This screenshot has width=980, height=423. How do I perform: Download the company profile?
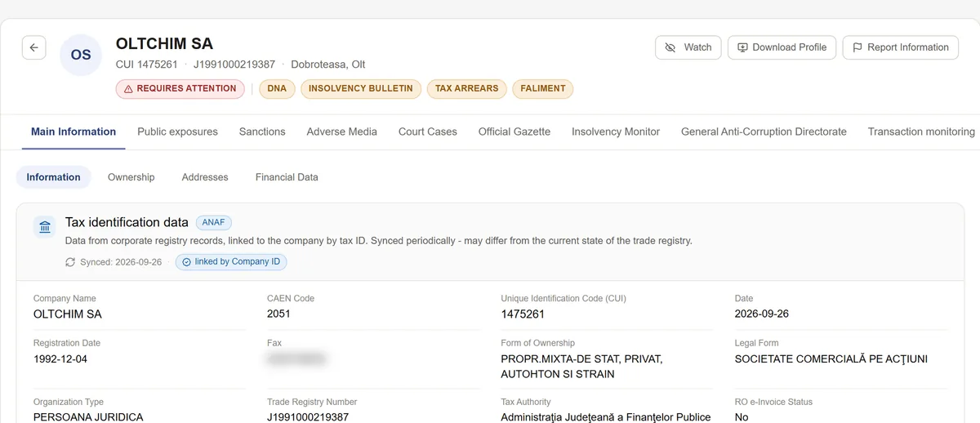coord(782,47)
